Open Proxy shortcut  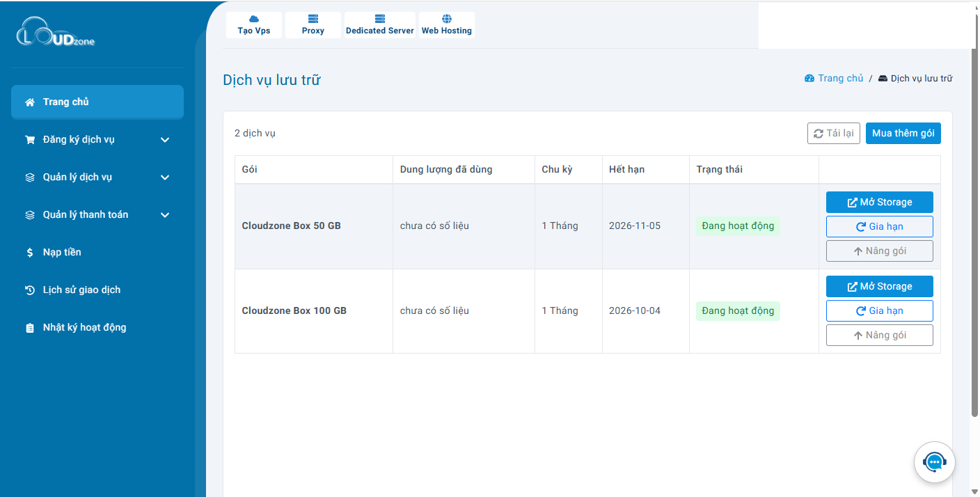click(313, 25)
